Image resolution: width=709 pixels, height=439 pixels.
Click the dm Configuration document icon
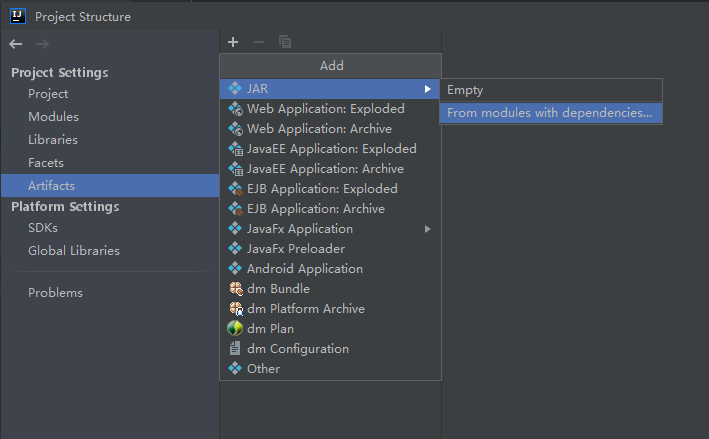235,348
